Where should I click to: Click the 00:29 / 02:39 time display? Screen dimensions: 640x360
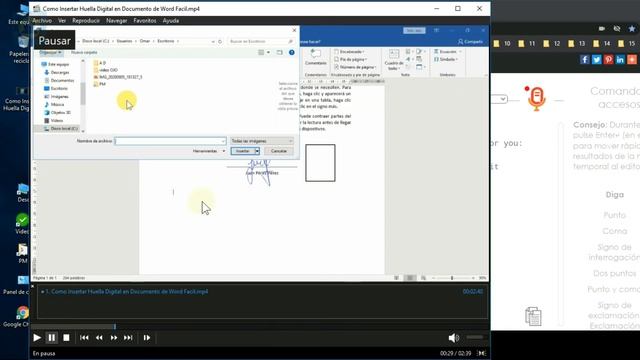(x=456, y=353)
